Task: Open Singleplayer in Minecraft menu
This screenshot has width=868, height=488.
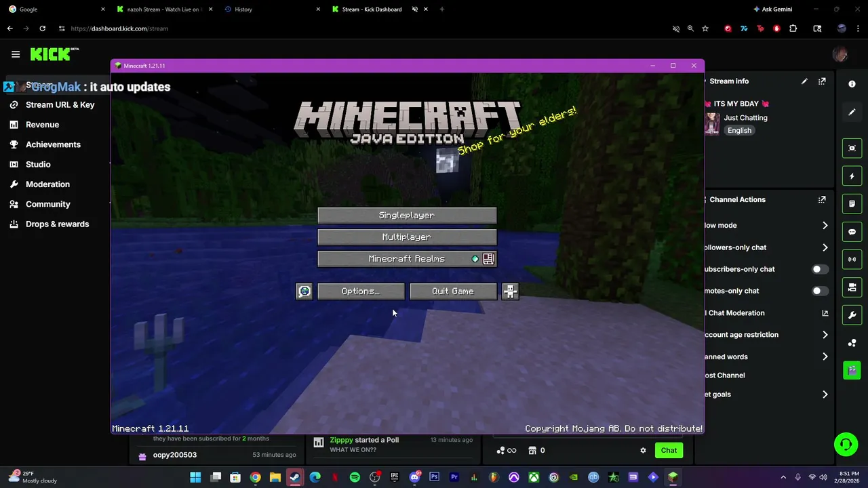Action: pos(407,216)
